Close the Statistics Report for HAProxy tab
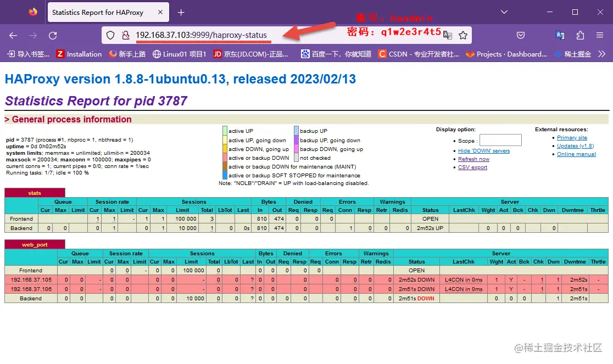This screenshot has height=364, width=613. pyautogui.click(x=160, y=12)
